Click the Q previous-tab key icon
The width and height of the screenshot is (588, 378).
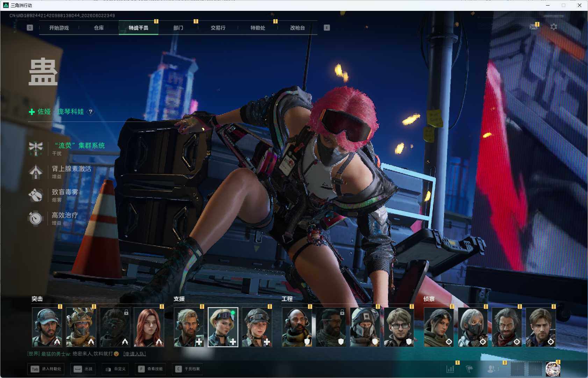(x=30, y=28)
